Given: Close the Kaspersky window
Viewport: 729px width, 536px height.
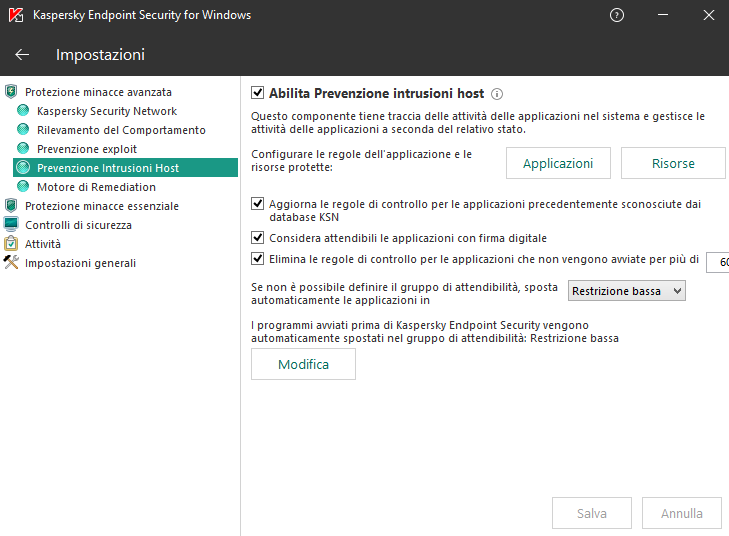Looking at the screenshot, I should point(709,15).
